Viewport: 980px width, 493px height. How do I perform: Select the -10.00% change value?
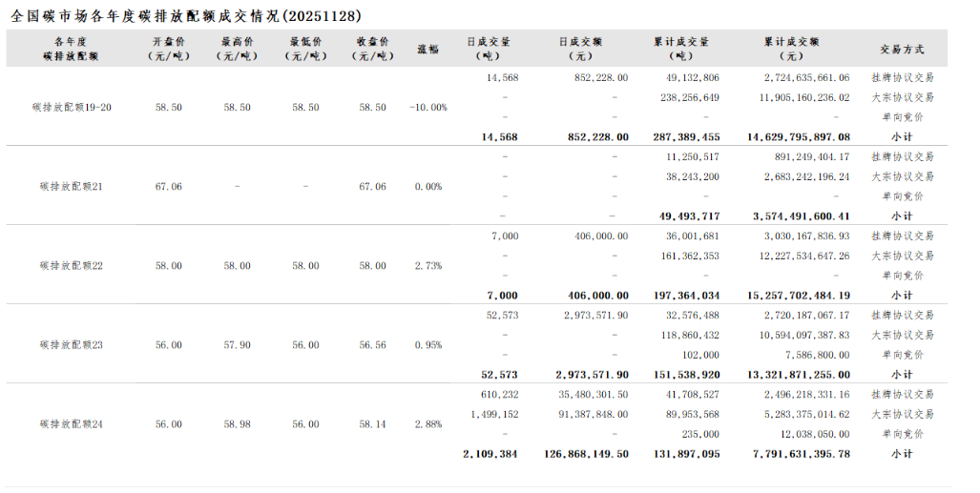427,107
